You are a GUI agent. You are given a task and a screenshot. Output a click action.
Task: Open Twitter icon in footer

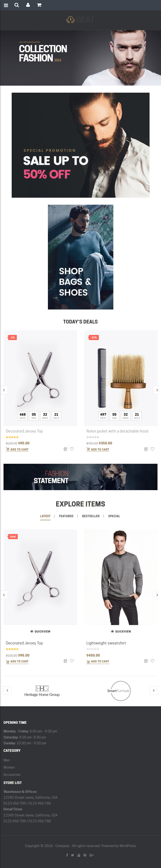coord(73,855)
